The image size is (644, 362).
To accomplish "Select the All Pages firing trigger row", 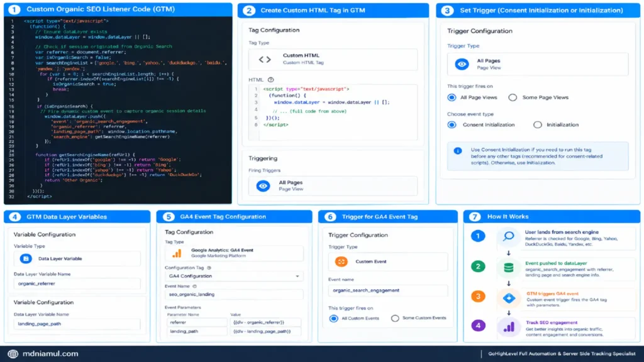I will coord(333,186).
